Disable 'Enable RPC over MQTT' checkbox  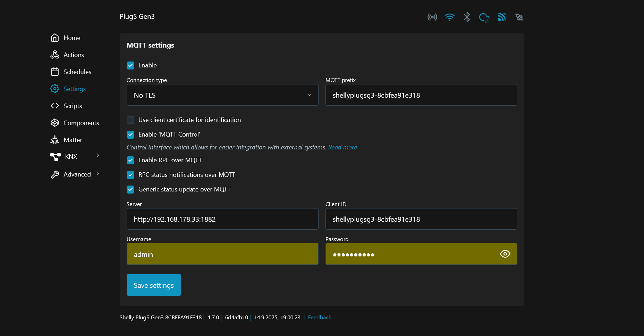point(130,160)
